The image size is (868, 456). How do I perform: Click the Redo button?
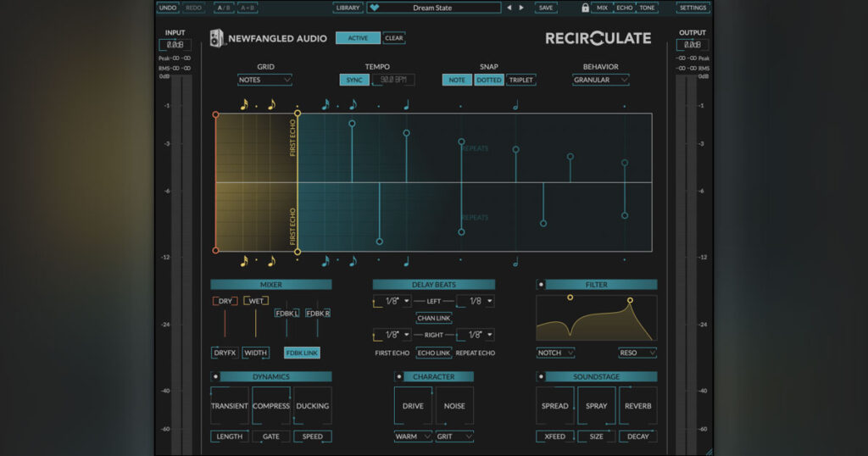pos(193,8)
